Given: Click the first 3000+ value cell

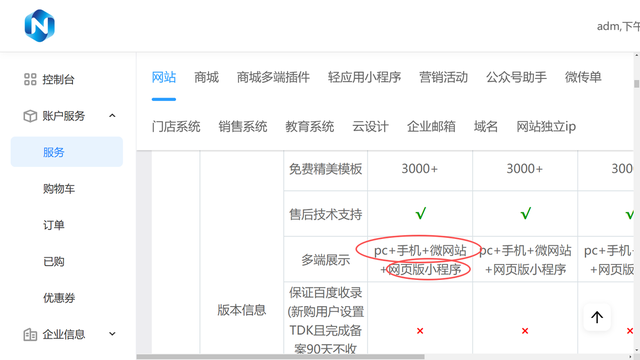Looking at the screenshot, I should pos(420,169).
